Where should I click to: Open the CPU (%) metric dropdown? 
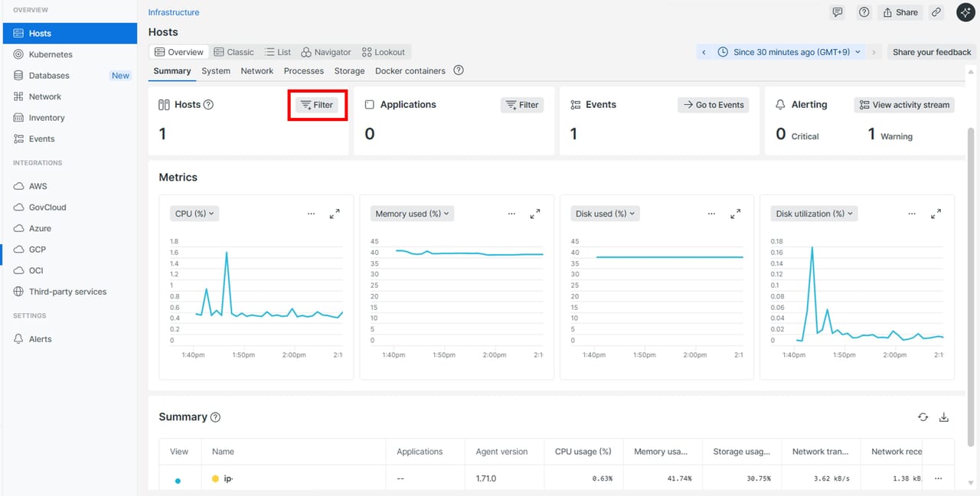194,214
